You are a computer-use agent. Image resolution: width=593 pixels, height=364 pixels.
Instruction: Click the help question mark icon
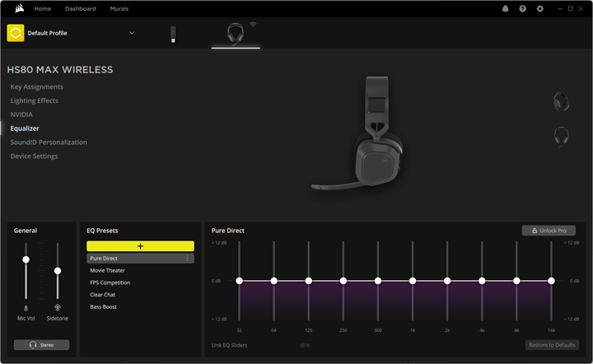click(x=522, y=8)
